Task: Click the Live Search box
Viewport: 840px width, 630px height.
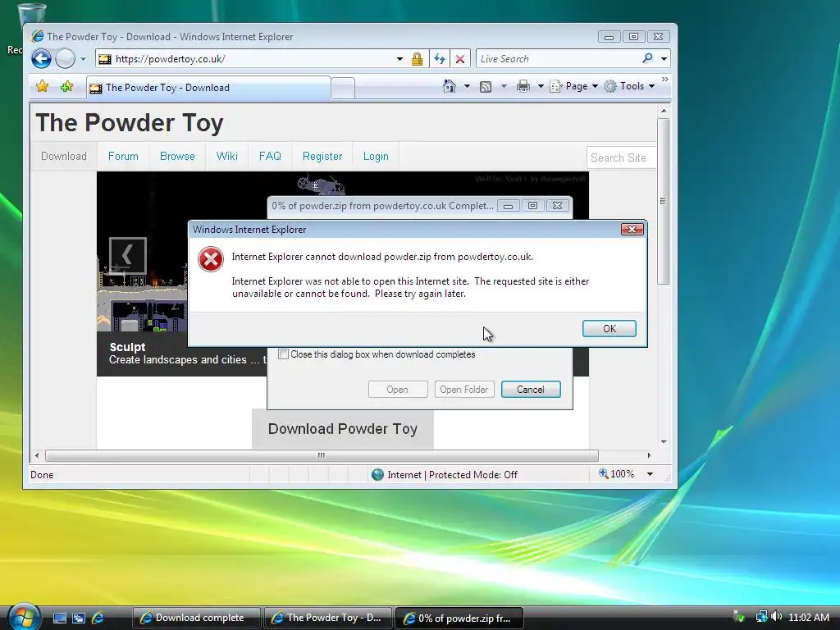Action: point(557,59)
